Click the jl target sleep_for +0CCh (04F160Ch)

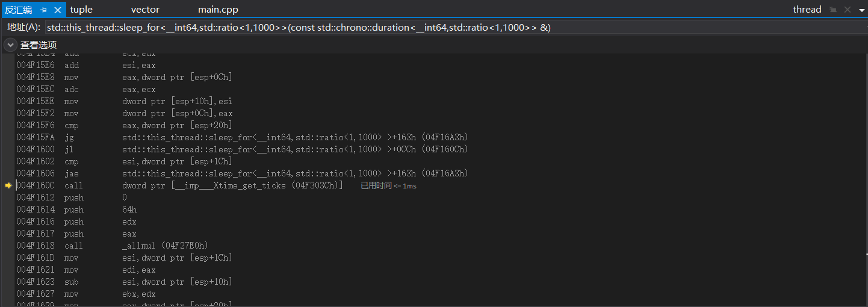click(x=295, y=149)
